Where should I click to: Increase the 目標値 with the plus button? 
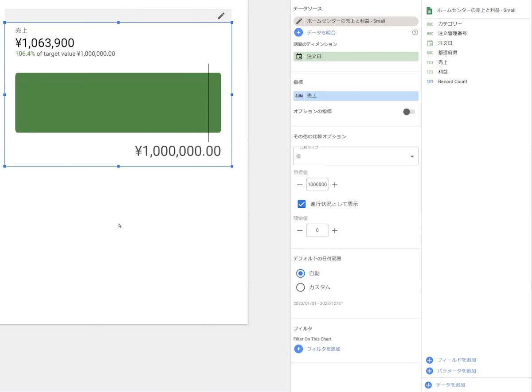[x=335, y=185]
